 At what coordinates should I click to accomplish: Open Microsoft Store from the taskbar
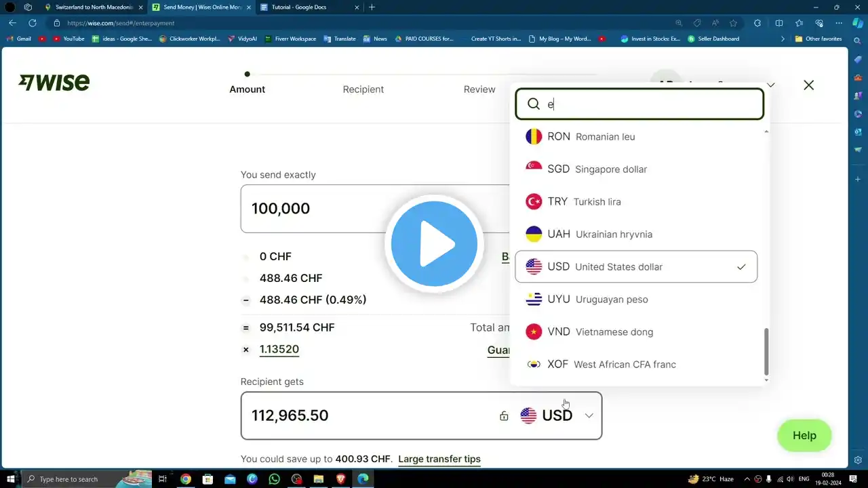click(208, 479)
